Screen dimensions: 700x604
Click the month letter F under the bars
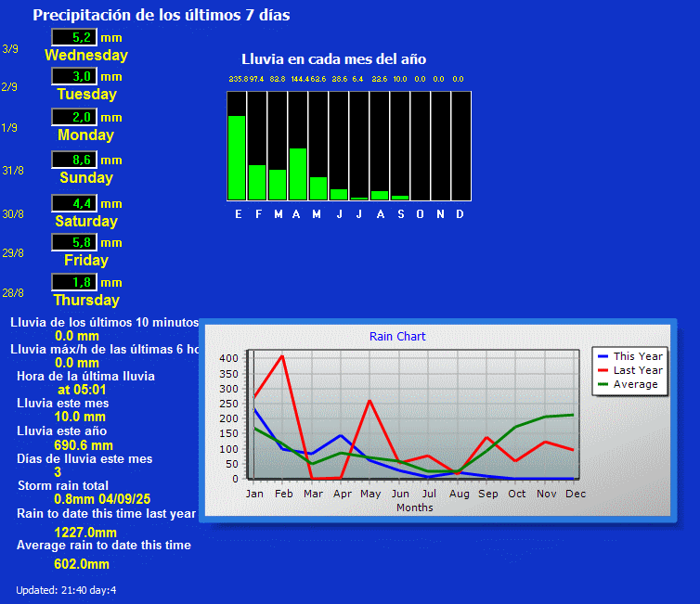tap(258, 214)
